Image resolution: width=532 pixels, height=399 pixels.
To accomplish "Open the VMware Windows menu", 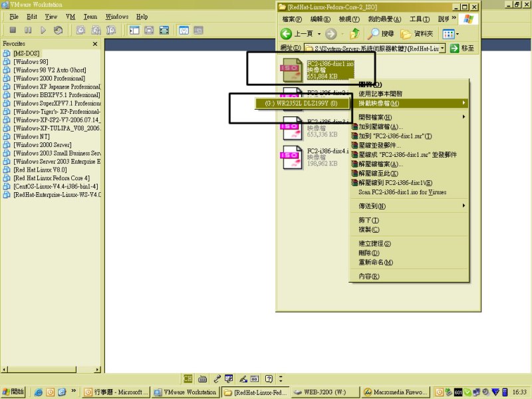I will point(117,17).
